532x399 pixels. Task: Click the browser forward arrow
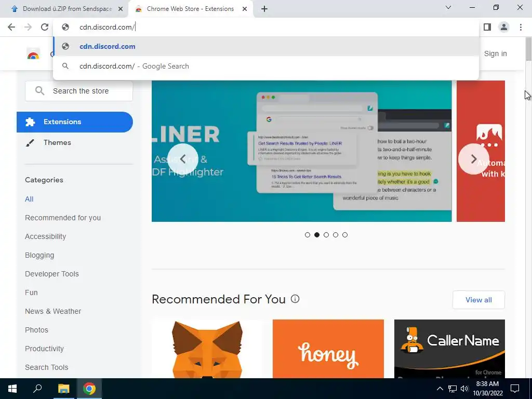[28, 27]
